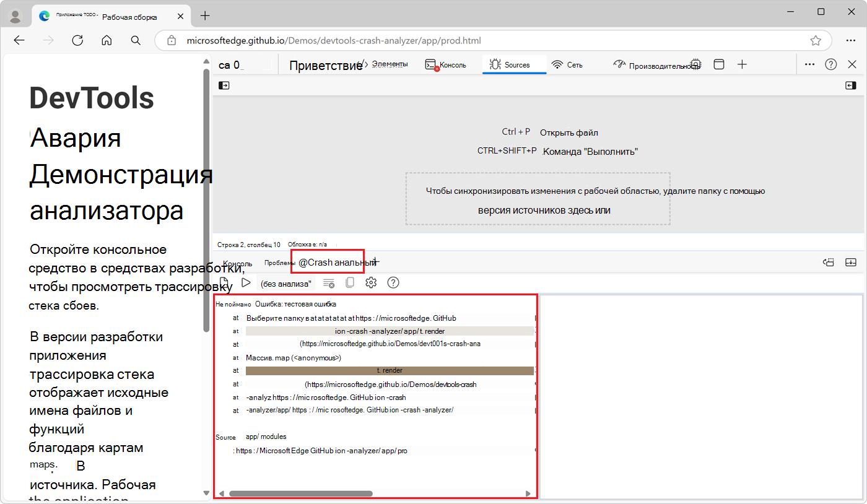Open the customize DevTools menu (three dots)
Screen dimensions: 867x504
pyautogui.click(x=810, y=63)
